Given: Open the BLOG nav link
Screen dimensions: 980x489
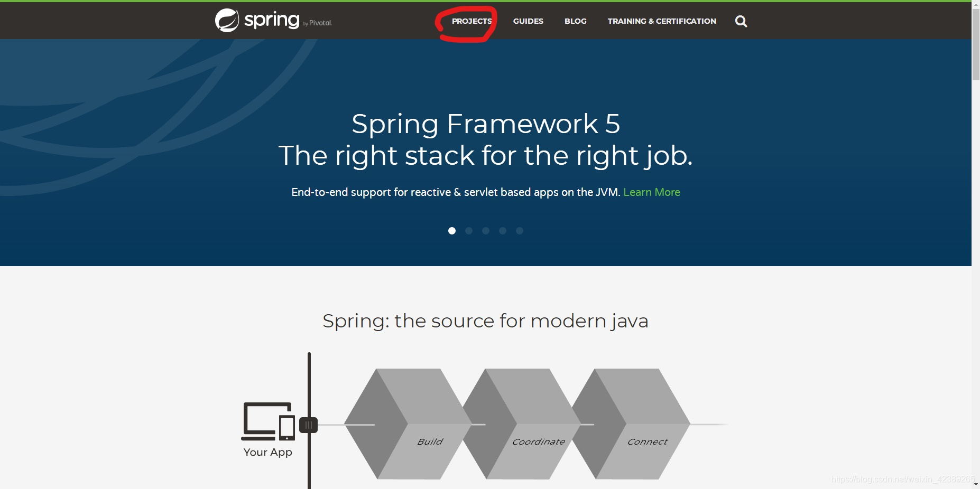Looking at the screenshot, I should click(575, 21).
